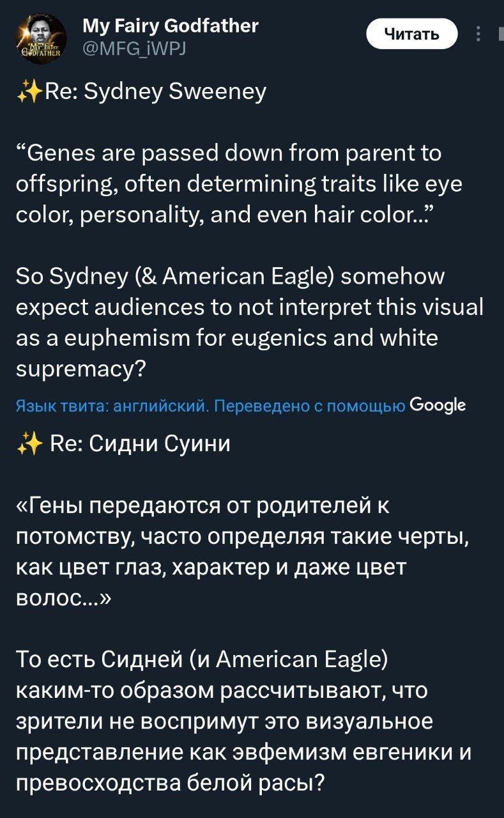Image resolution: width=504 pixels, height=818 pixels.
Task: Click the sparkle emoji before Re: Sydney Sweeney
Action: tap(29, 92)
